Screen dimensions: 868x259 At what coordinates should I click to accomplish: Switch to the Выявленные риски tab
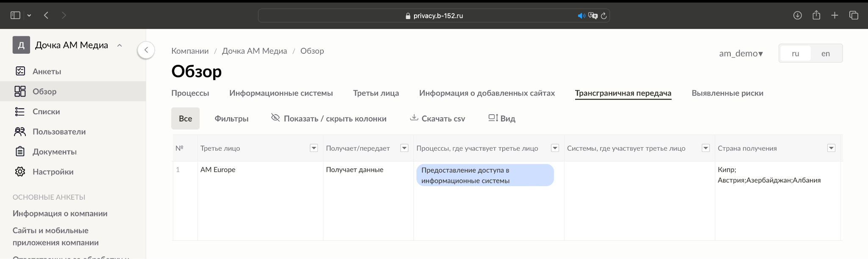tap(727, 93)
